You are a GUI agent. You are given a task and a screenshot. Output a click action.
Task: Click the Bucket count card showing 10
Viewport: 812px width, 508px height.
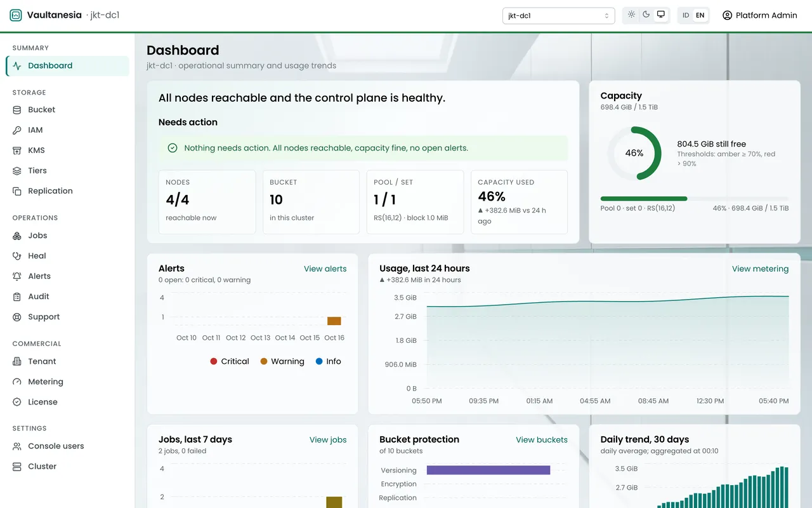click(x=311, y=202)
